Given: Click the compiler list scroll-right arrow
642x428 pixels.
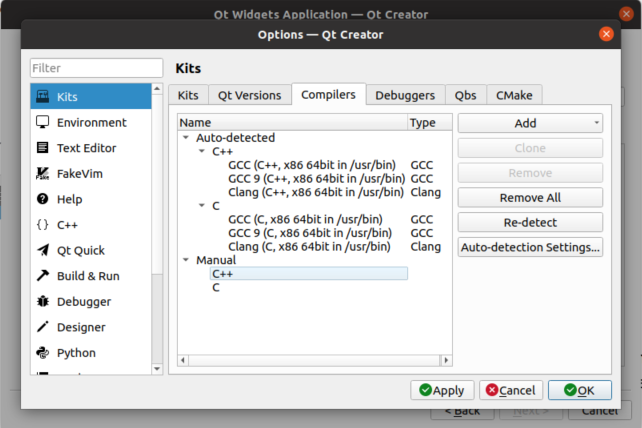Looking at the screenshot, I should coord(446,360).
